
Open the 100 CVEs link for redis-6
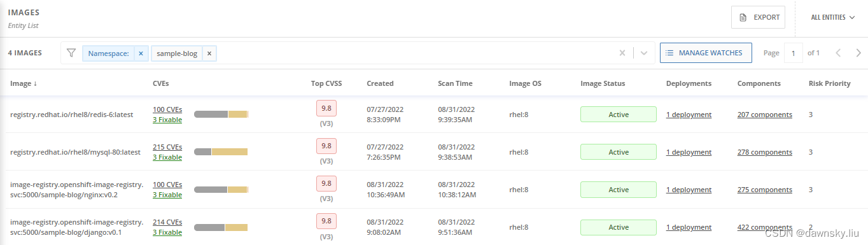(x=167, y=110)
